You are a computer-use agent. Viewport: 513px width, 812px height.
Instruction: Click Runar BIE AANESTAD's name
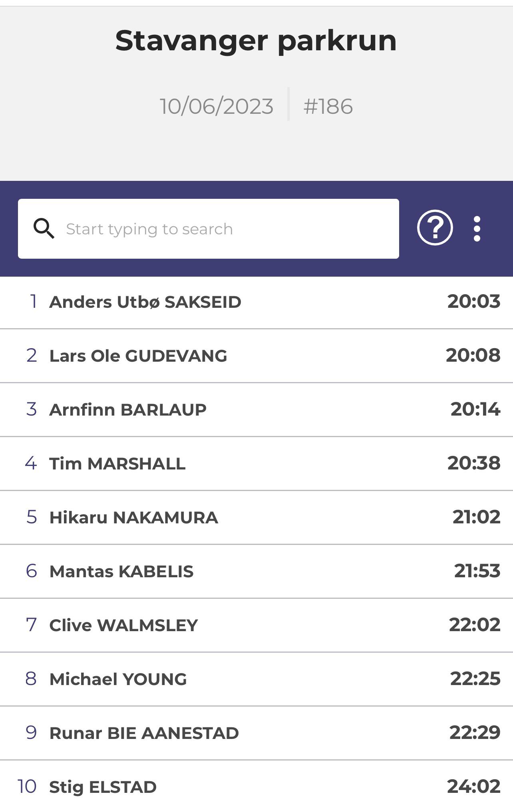(x=144, y=733)
